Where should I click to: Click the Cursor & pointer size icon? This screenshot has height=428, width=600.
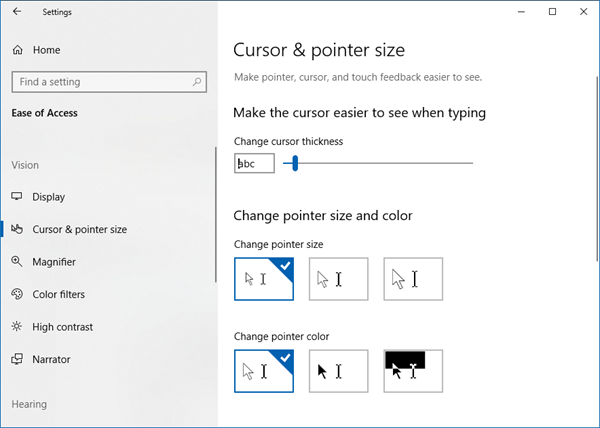pos(17,229)
